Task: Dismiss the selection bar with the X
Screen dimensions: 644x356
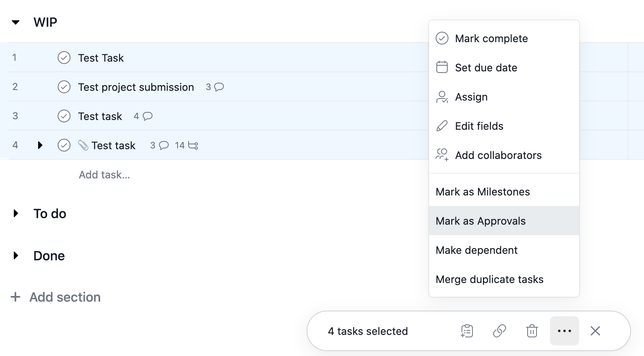Action: 595,331
